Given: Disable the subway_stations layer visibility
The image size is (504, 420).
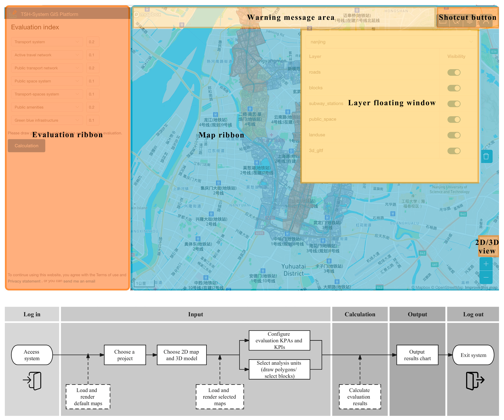Looking at the screenshot, I should coord(454,104).
